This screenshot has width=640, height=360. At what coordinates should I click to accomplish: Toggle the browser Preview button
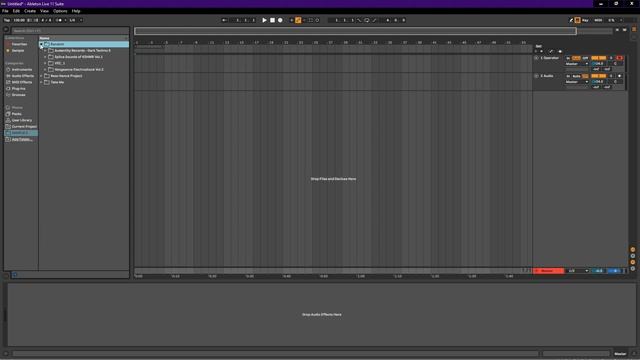point(15,275)
